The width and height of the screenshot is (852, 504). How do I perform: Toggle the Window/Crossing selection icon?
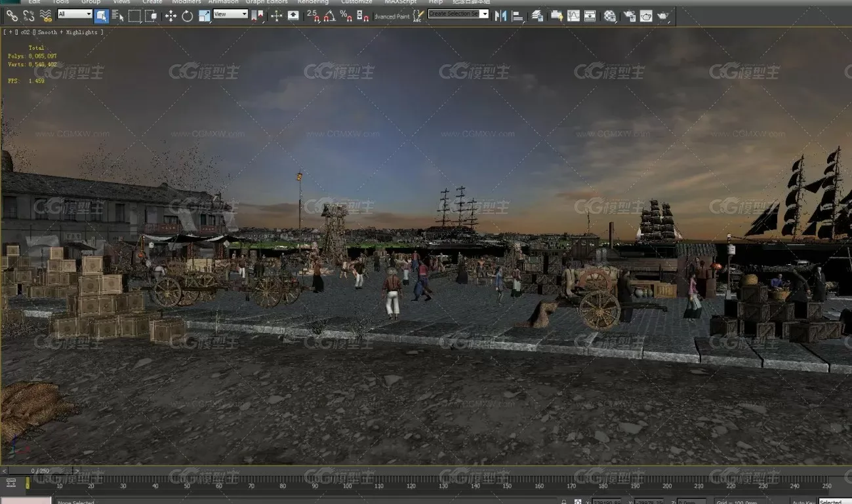(x=152, y=15)
